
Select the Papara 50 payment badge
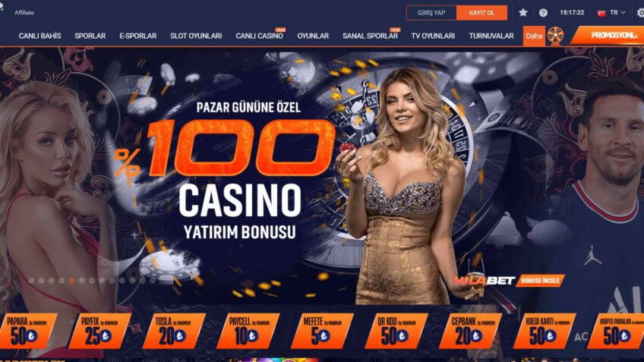point(27,331)
